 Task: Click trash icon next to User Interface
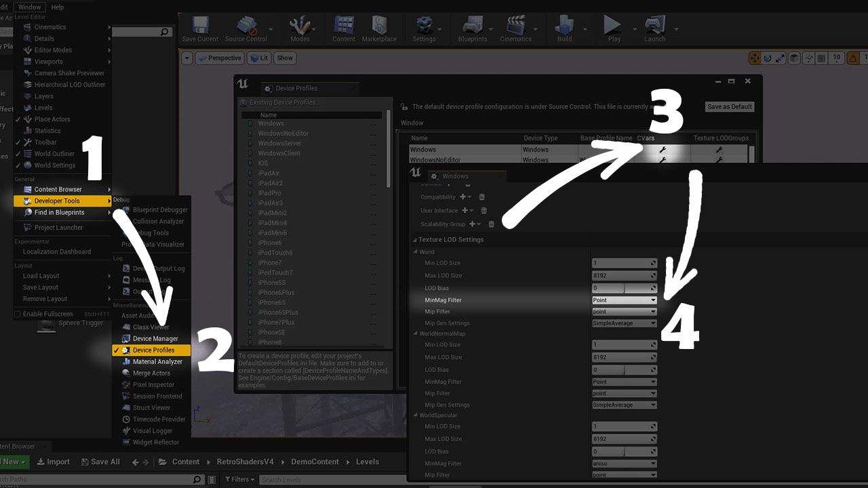coord(484,210)
